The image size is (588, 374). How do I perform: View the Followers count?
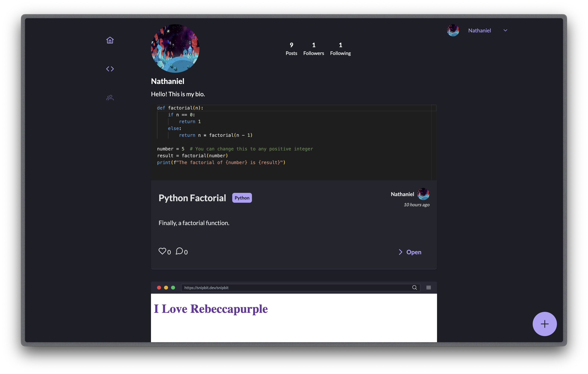[x=314, y=49]
